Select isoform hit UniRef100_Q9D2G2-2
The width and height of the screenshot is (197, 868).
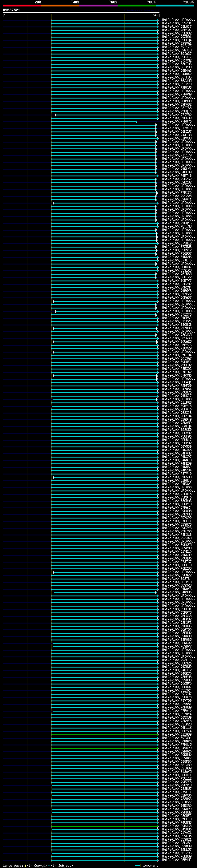coord(179,179)
